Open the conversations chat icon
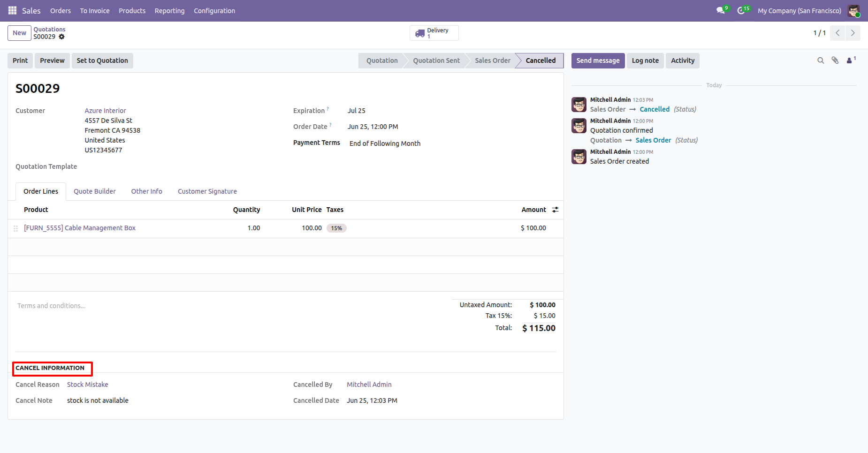 (721, 10)
